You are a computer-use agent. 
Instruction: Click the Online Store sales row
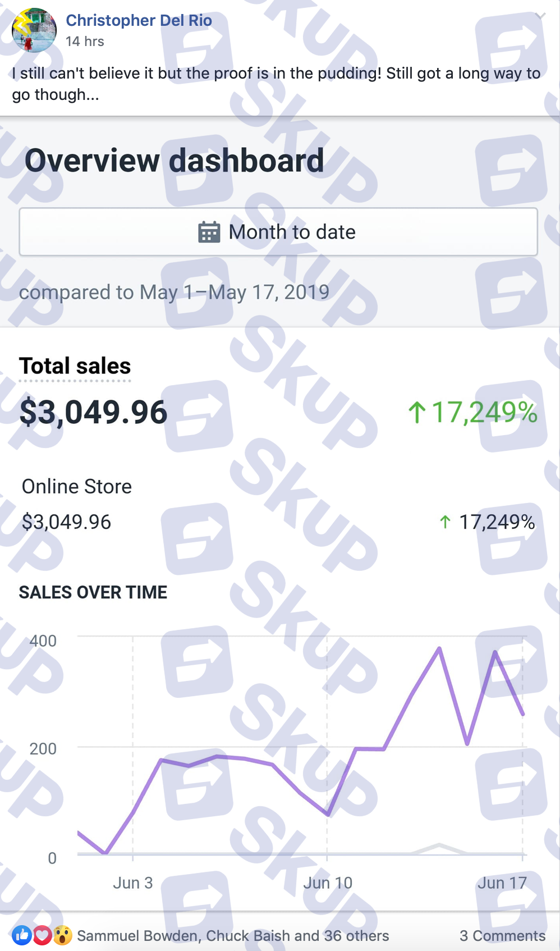77,486
